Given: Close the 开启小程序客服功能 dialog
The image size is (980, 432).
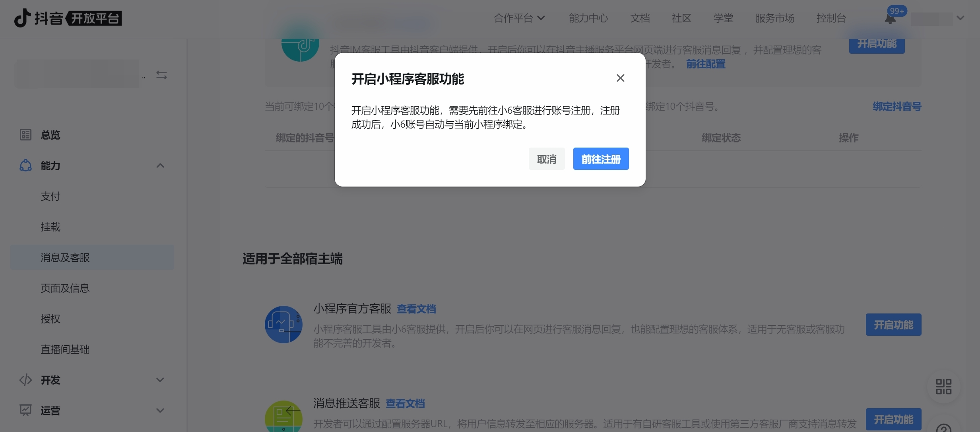Looking at the screenshot, I should click(x=620, y=78).
